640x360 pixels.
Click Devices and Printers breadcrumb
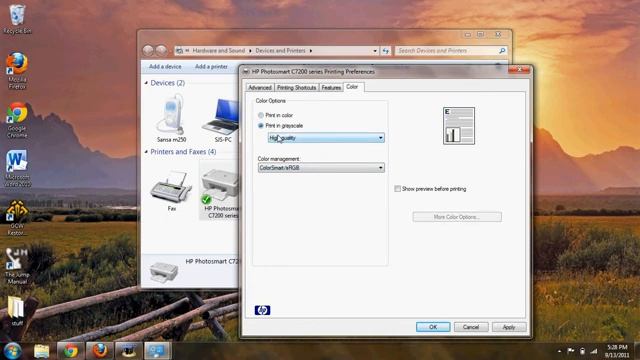[280, 51]
